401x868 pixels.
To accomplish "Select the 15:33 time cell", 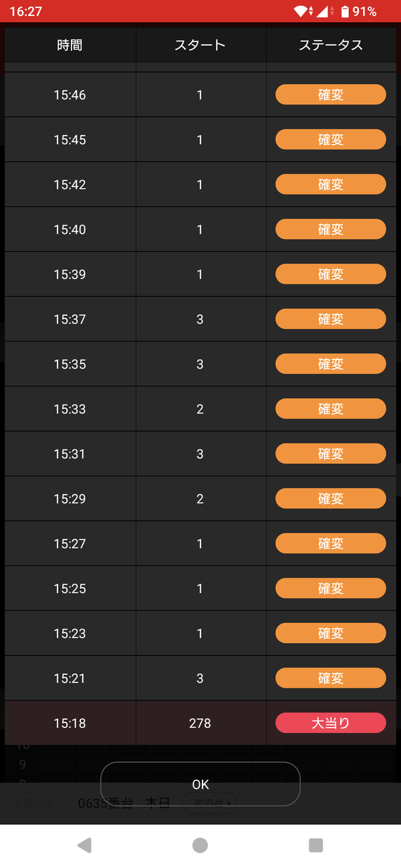I will pyautogui.click(x=70, y=409).
